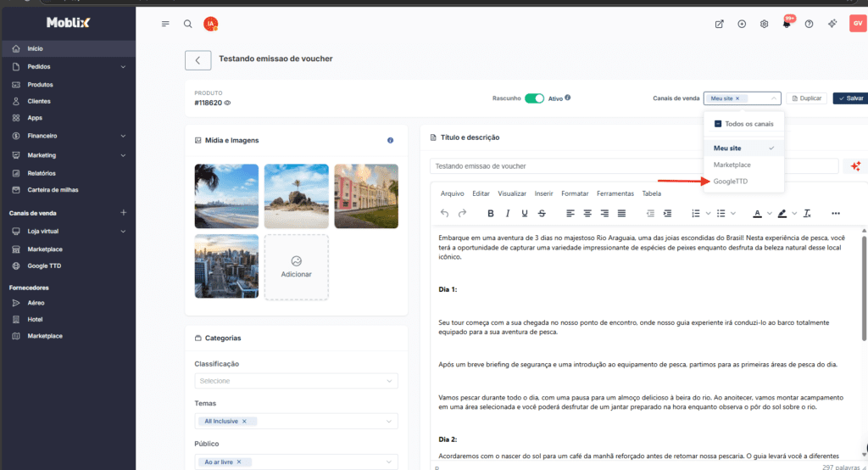Expand the text color arrow
868x470 pixels.
(x=770, y=214)
